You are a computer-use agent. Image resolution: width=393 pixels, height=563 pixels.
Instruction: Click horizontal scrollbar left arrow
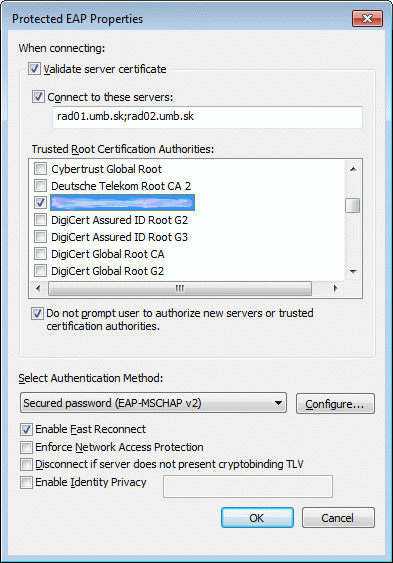click(38, 288)
